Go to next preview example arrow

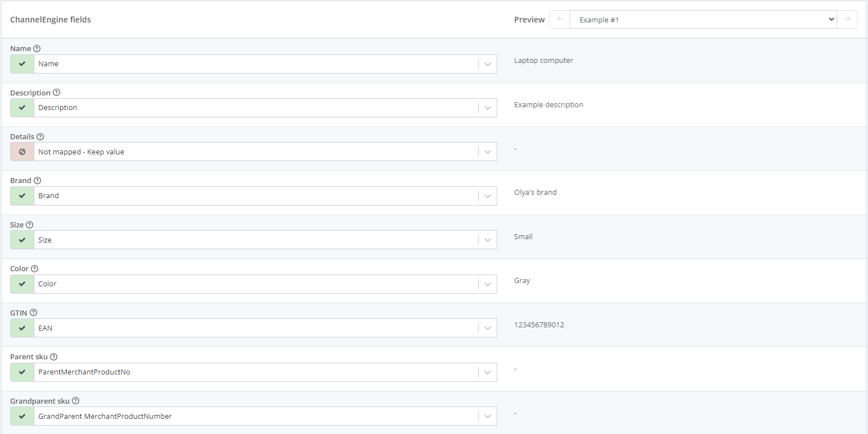847,20
